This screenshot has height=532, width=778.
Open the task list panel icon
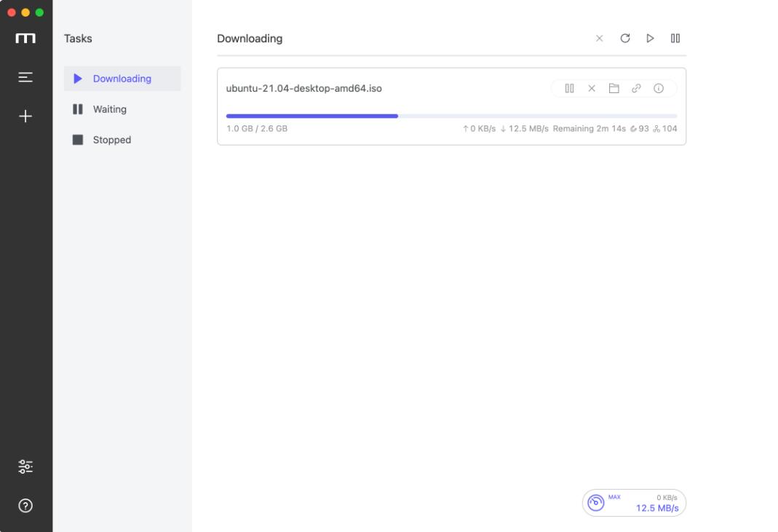coord(26,76)
